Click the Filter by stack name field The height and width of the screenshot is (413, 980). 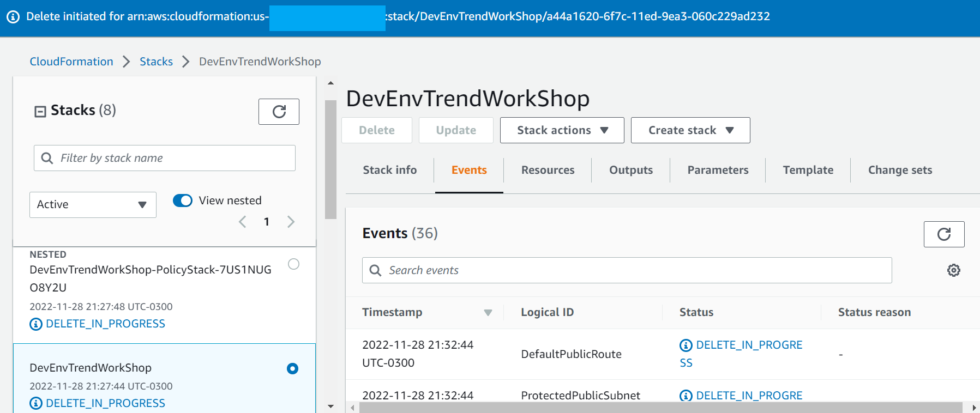[165, 158]
